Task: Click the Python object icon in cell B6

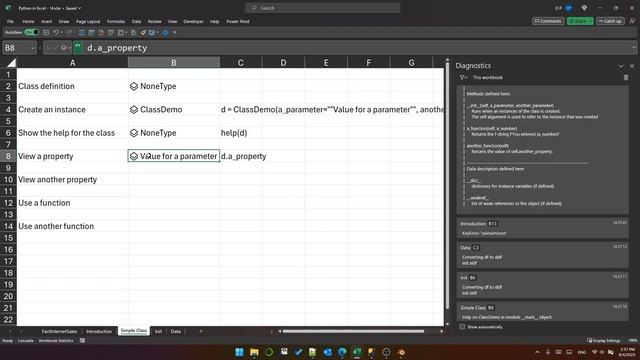Action: (x=134, y=133)
